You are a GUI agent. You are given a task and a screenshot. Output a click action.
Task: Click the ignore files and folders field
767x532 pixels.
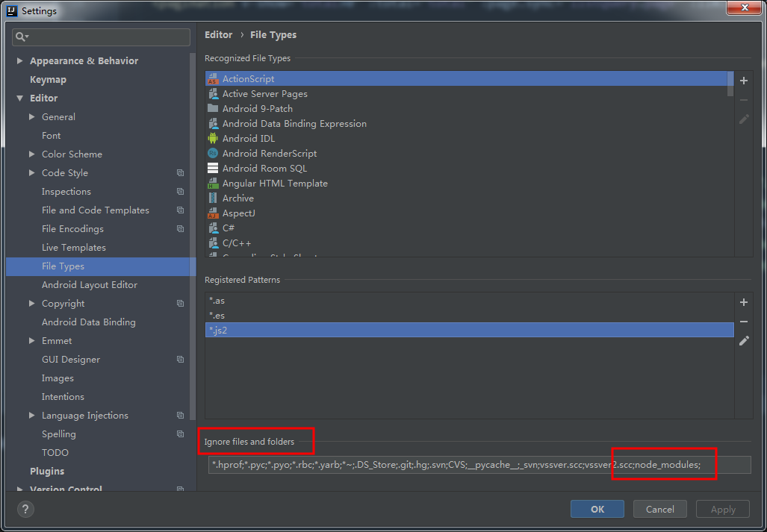[x=448, y=464]
